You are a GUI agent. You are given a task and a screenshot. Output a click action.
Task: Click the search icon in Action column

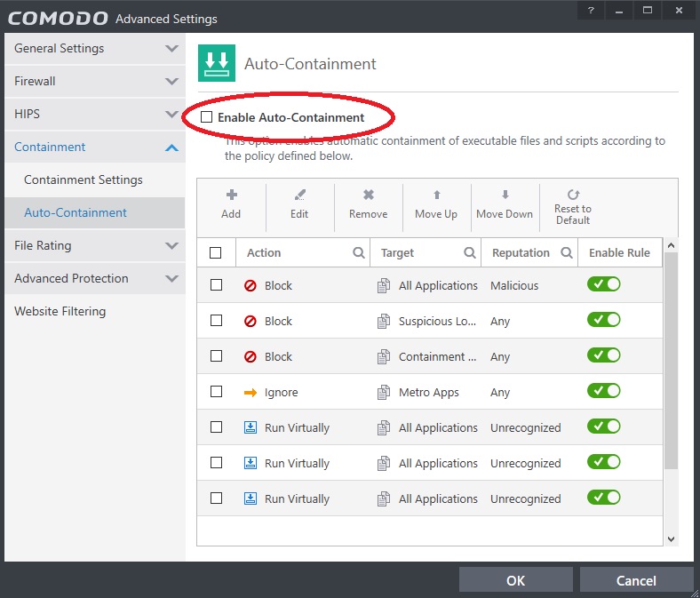[359, 253]
